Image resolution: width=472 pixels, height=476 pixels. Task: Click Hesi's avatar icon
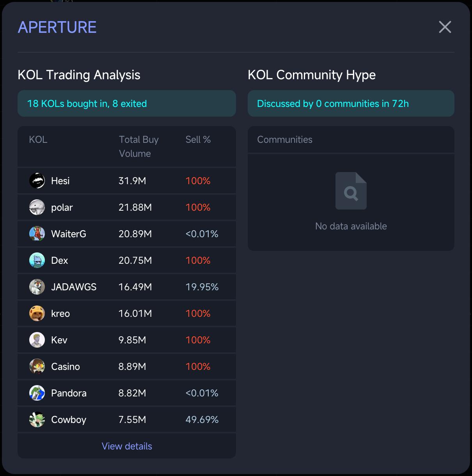click(37, 181)
